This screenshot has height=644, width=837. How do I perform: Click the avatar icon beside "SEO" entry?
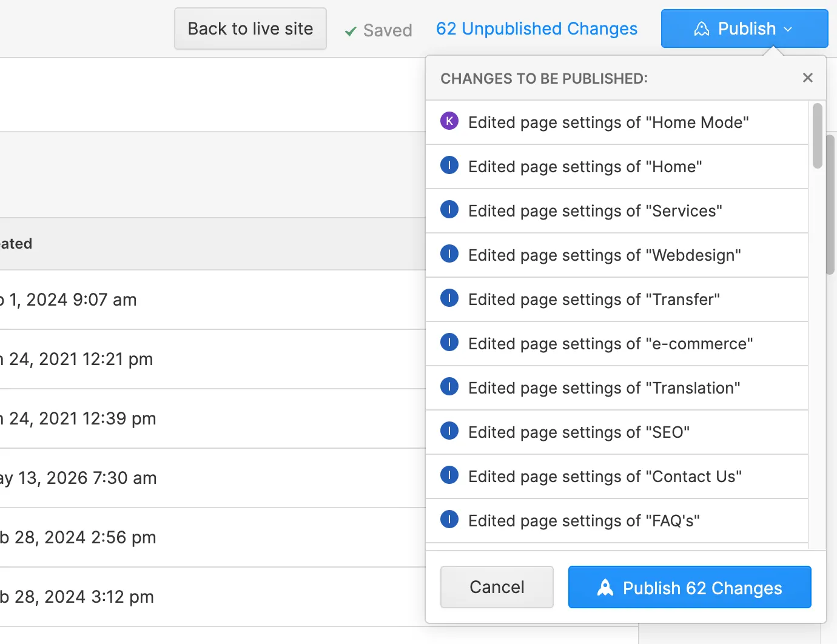pyautogui.click(x=449, y=431)
